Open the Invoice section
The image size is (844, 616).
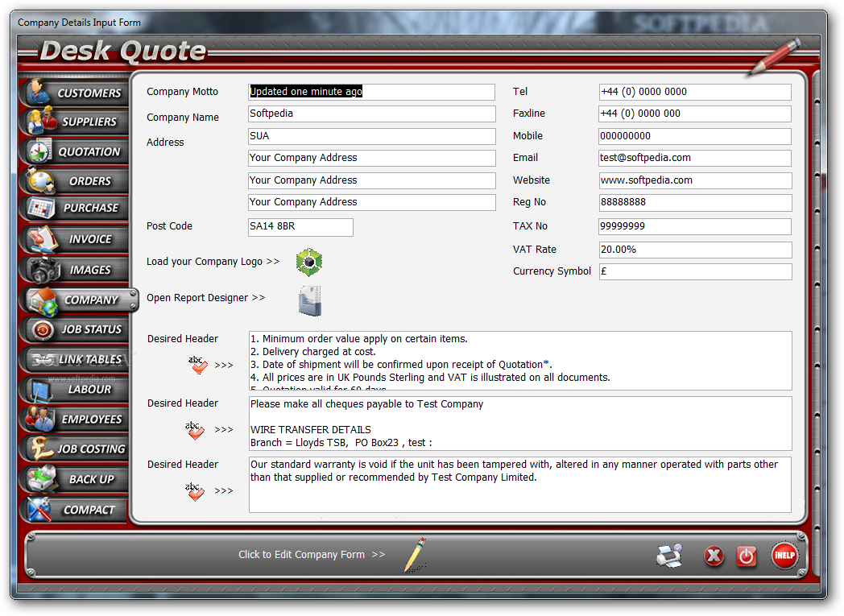[74, 239]
